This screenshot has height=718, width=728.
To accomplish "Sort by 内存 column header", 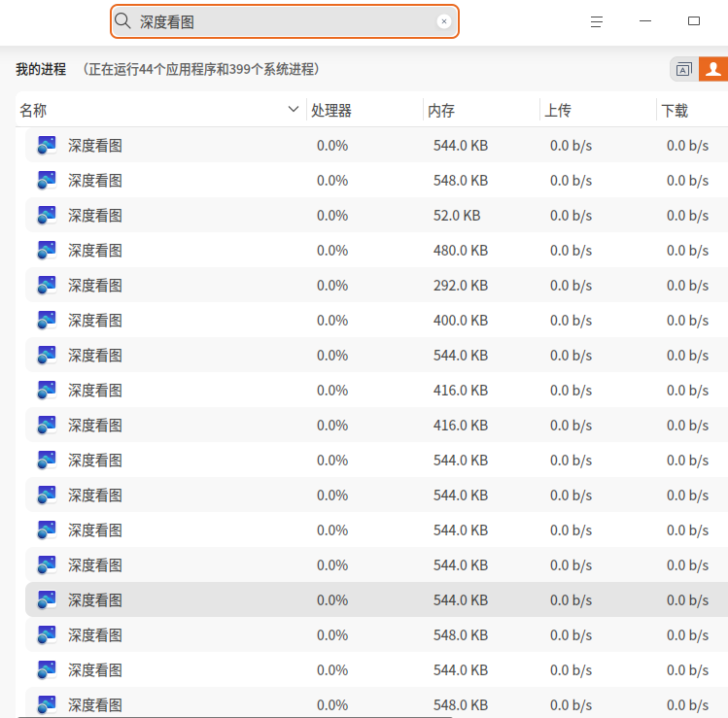I will coord(441,111).
